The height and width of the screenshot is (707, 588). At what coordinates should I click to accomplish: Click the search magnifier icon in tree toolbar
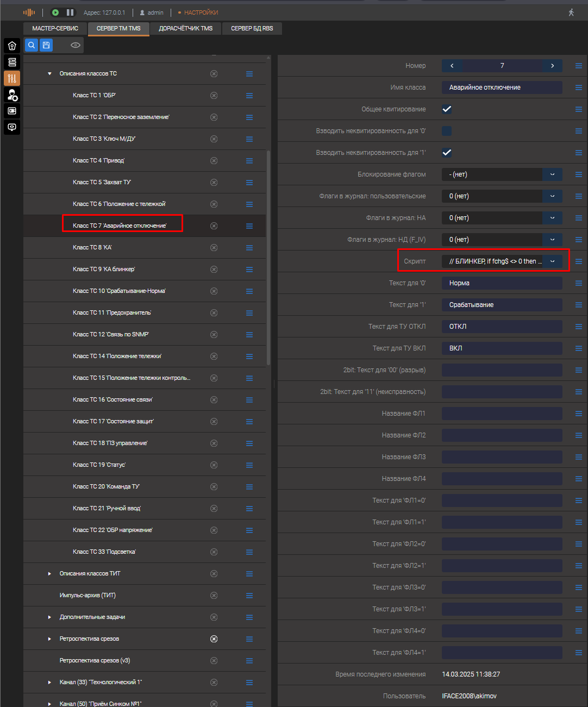tap(32, 45)
